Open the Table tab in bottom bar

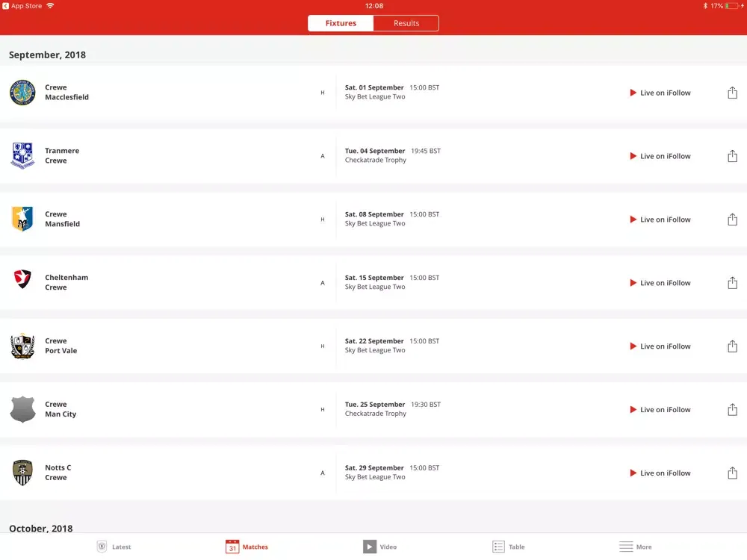click(508, 547)
